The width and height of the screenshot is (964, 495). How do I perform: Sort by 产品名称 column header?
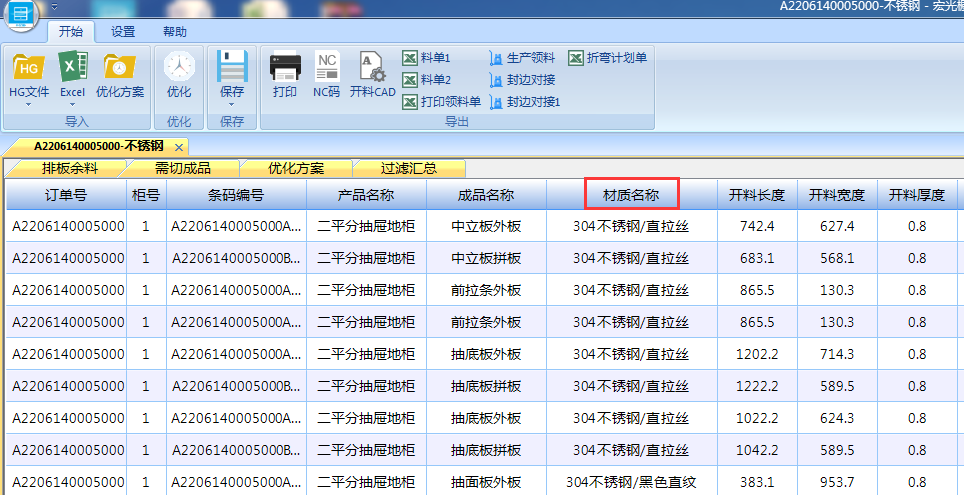coord(366,196)
